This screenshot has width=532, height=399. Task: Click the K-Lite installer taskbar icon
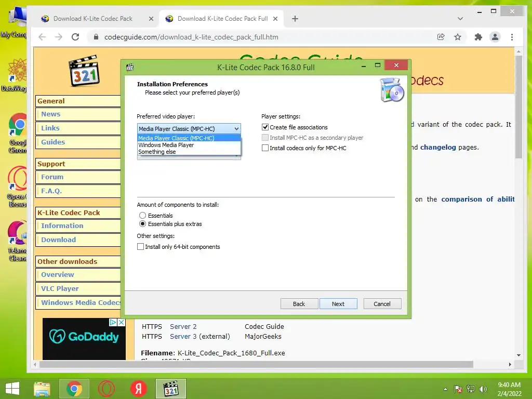pyautogui.click(x=170, y=389)
